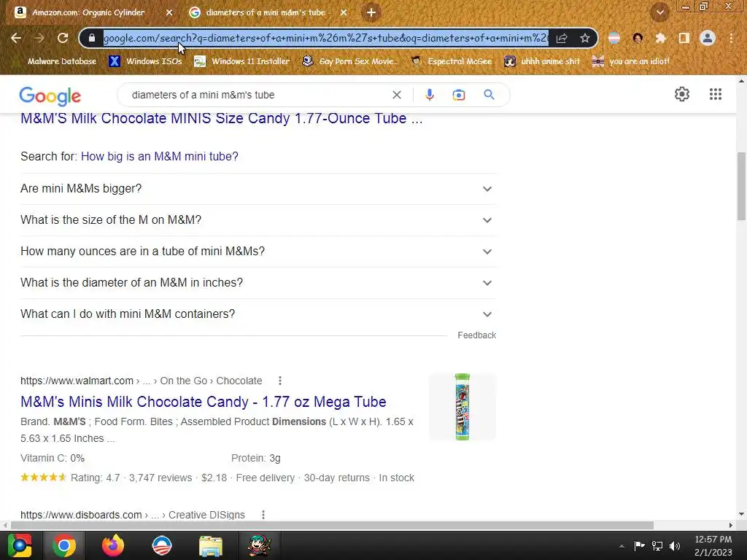Click the blue magnifier search button
Screen dimensions: 747x560
pyautogui.click(x=489, y=95)
